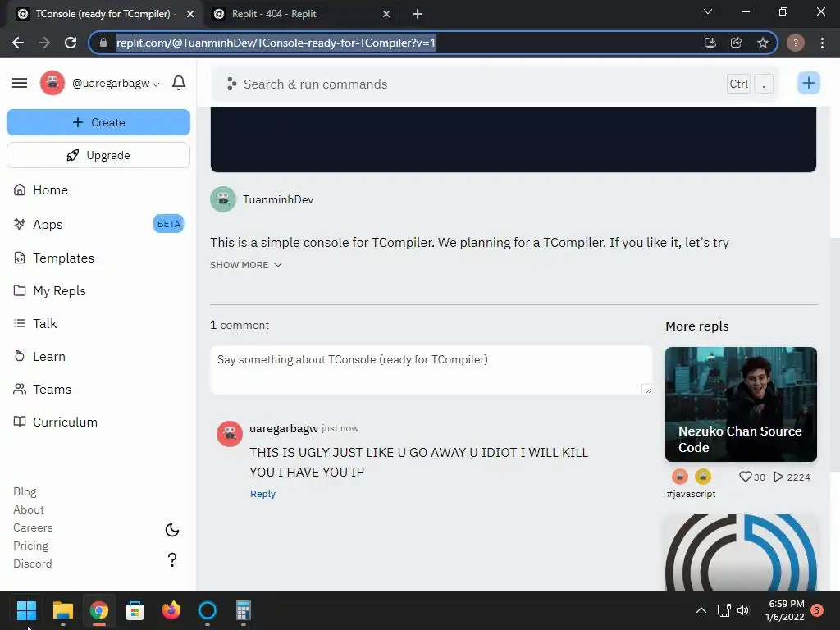Open the help question mark icon
Image resolution: width=840 pixels, height=630 pixels.
[172, 559]
